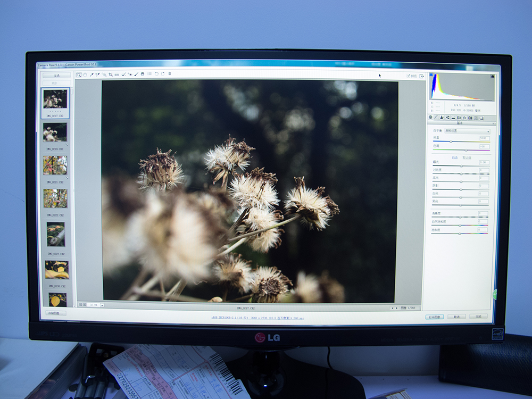The image size is (532, 399).
Task: Click the trash icon to mark for deletion
Action: pos(170,73)
